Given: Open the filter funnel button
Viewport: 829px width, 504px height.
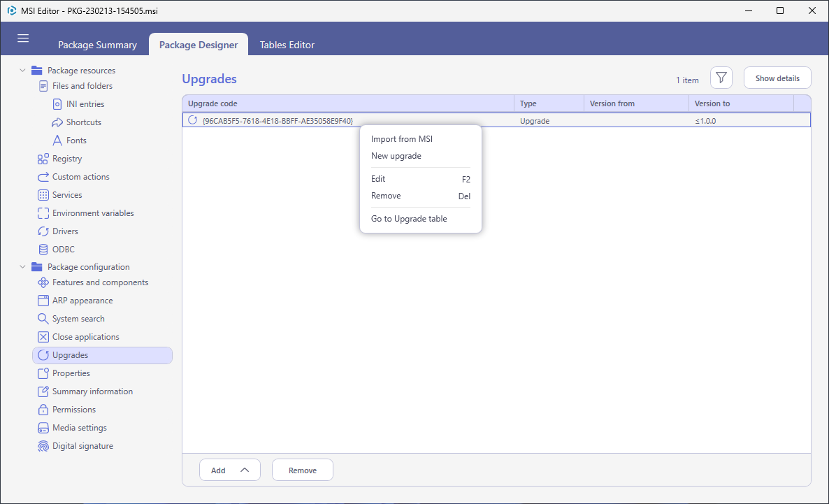Looking at the screenshot, I should [721, 78].
